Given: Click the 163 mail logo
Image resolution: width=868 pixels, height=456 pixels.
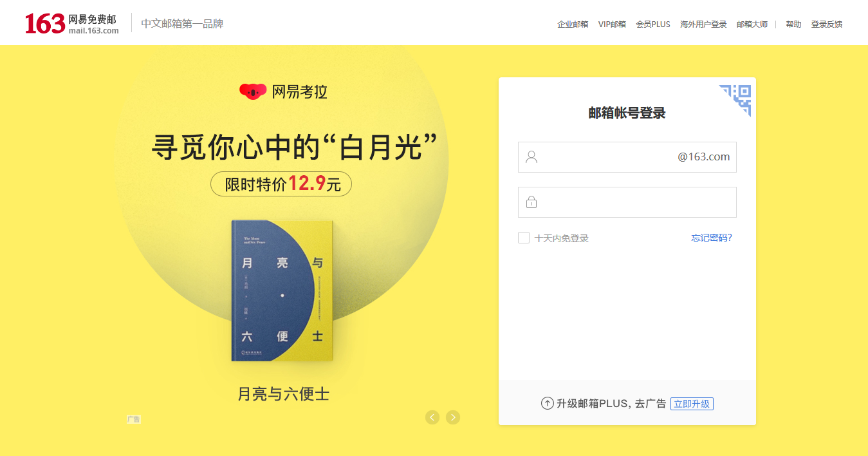Looking at the screenshot, I should [72, 23].
